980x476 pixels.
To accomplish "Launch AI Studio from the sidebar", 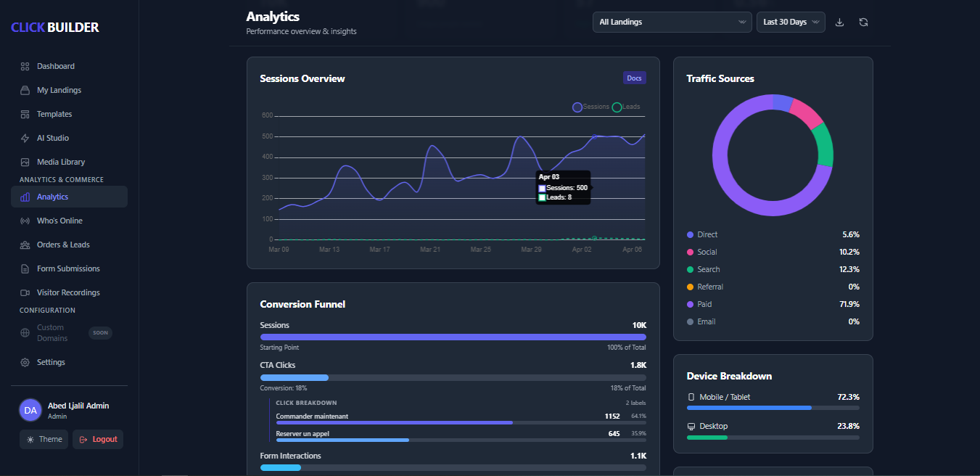I will point(54,137).
